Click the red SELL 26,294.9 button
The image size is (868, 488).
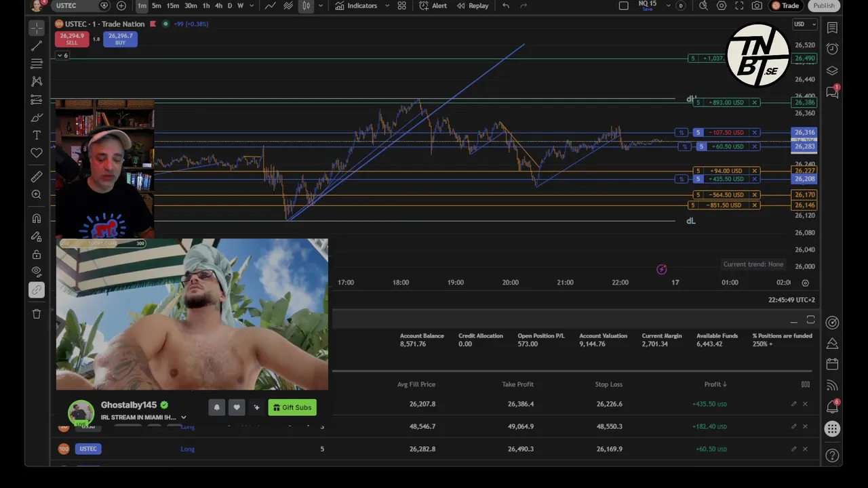pyautogui.click(x=72, y=39)
